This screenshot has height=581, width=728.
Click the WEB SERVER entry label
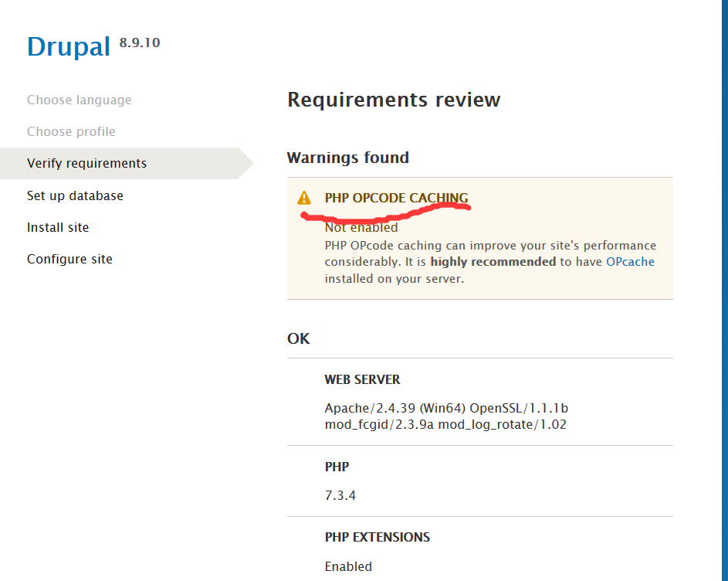click(x=362, y=379)
